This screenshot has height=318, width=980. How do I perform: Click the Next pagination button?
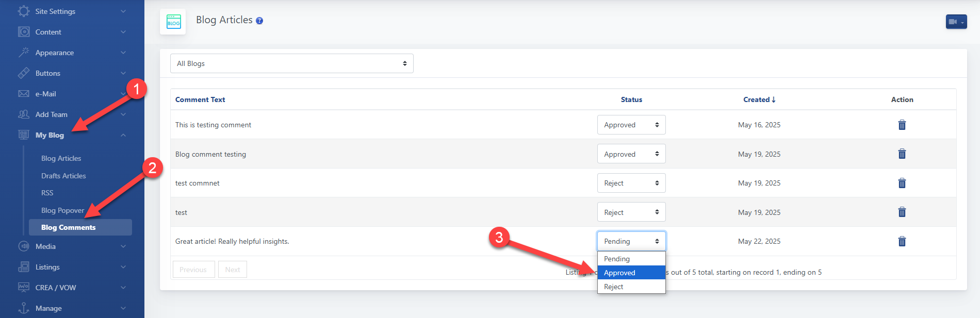pos(232,270)
